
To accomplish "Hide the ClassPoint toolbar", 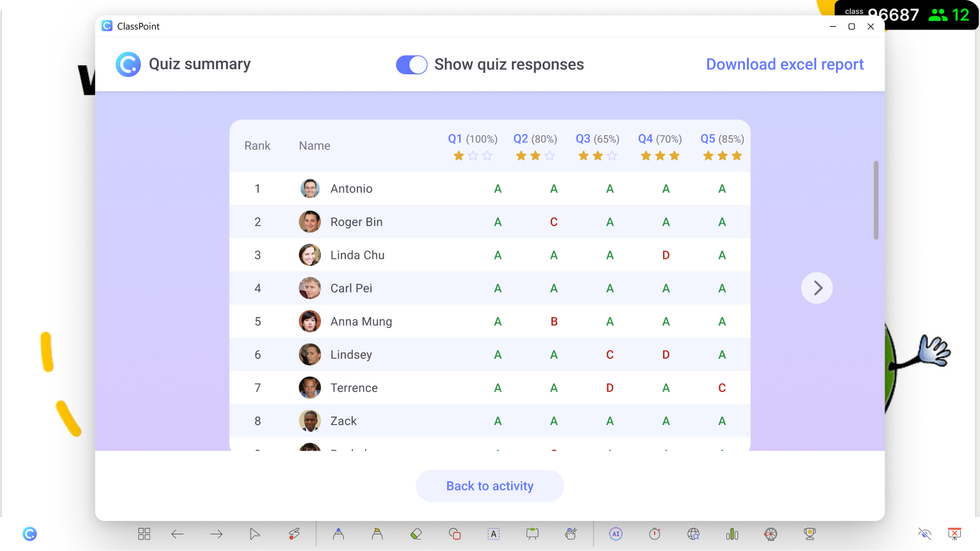I will [x=924, y=534].
